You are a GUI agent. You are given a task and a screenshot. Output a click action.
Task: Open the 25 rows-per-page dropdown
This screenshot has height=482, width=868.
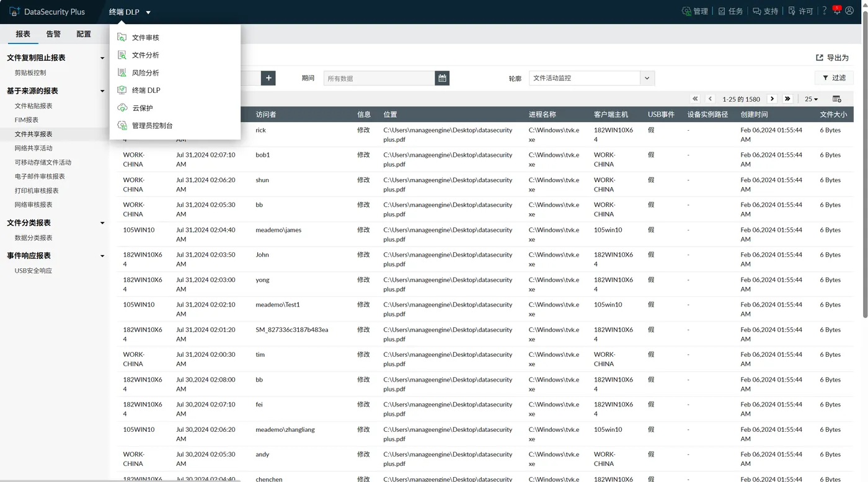tap(811, 99)
